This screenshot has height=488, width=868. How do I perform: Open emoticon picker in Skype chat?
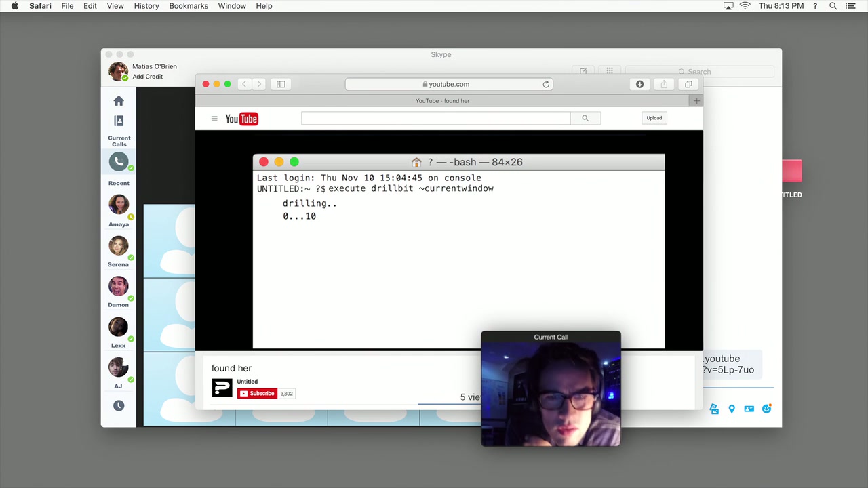point(767,409)
